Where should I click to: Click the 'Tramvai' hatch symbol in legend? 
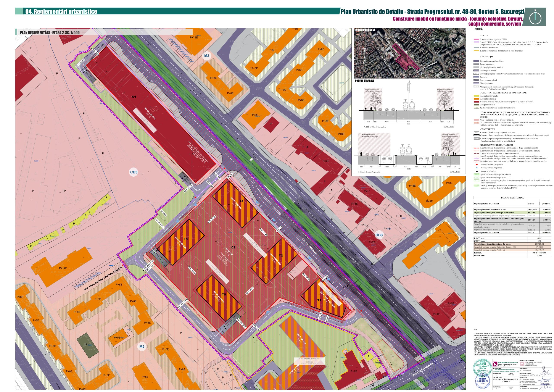(x=476, y=77)
